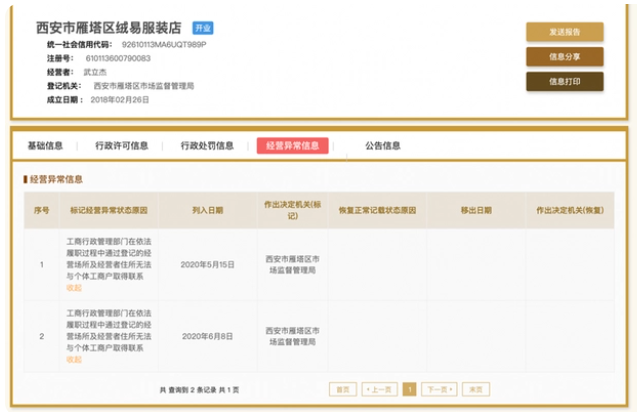637x412 pixels.
Task: Click row 1 abnormal reason text
Action: pyautogui.click(x=109, y=259)
